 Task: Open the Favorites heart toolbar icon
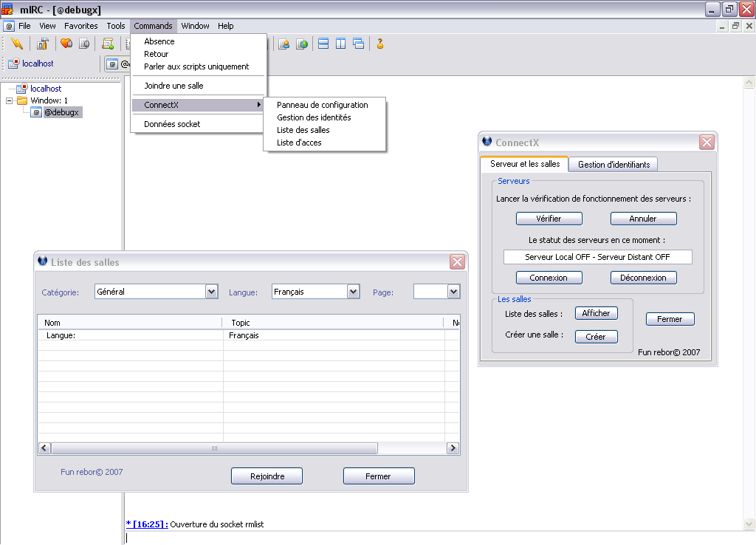coord(66,44)
